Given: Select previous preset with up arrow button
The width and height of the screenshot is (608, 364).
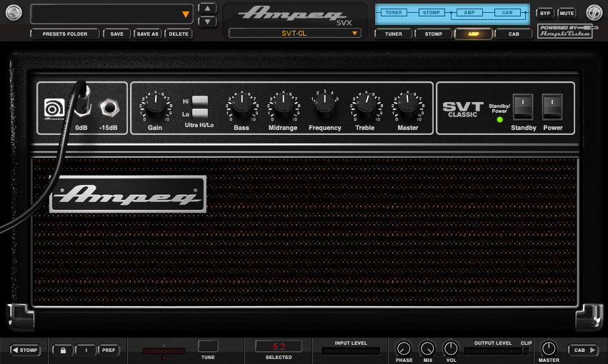Looking at the screenshot, I should 207,8.
